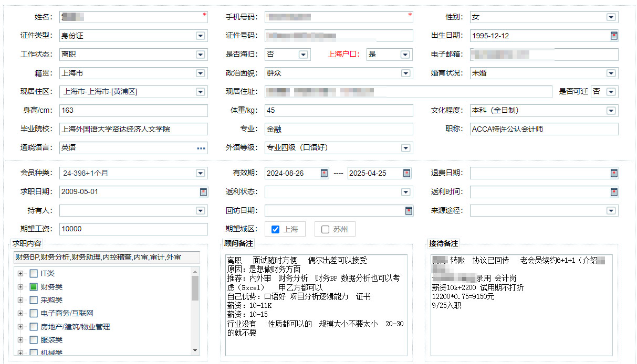Tick the 电子商务/互联网 category checkbox
This screenshot has width=637, height=364.
point(34,313)
